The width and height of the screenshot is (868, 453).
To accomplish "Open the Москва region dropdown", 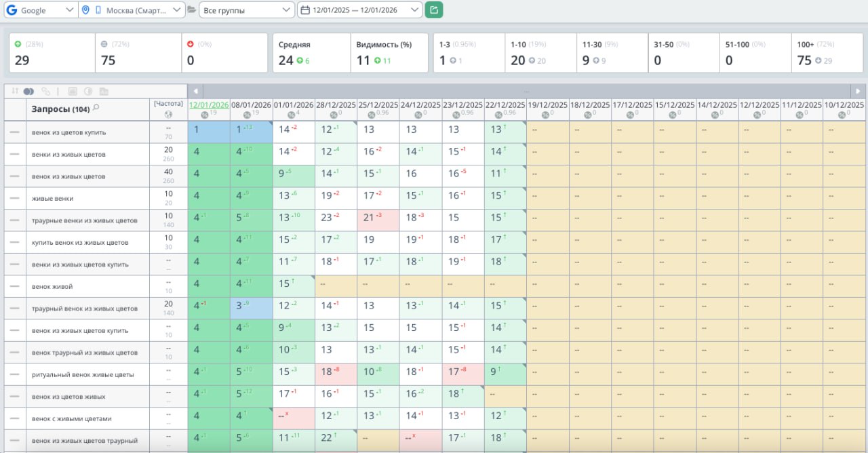I will click(x=132, y=10).
